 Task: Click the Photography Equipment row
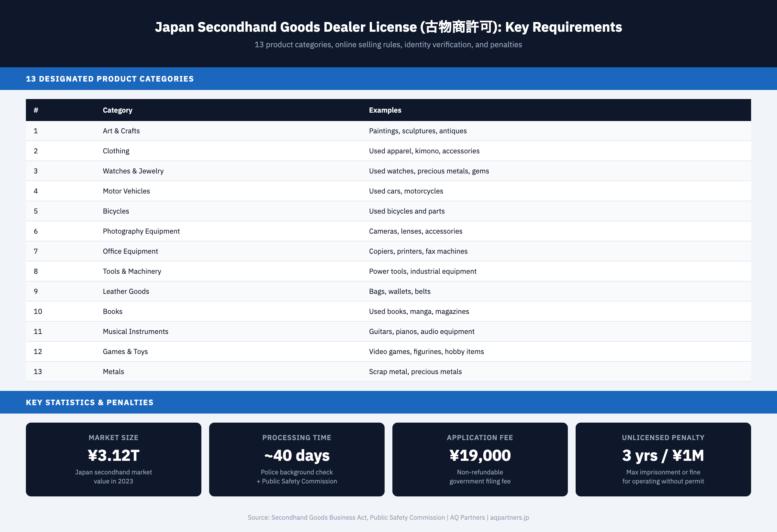point(141,231)
